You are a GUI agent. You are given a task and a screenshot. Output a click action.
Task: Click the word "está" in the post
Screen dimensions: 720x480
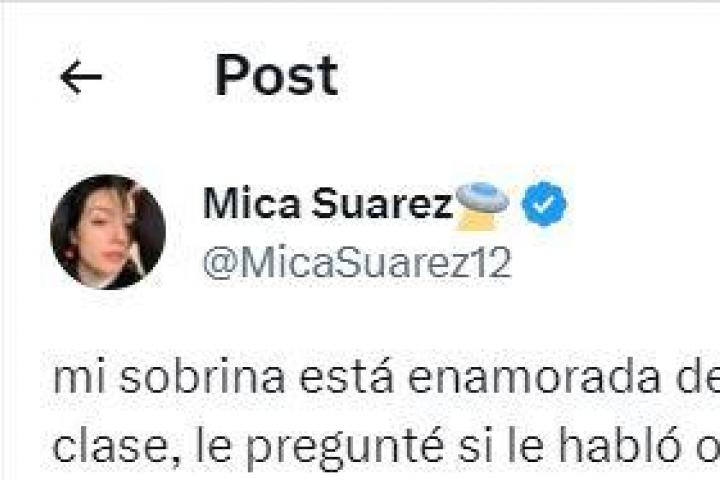(347, 377)
